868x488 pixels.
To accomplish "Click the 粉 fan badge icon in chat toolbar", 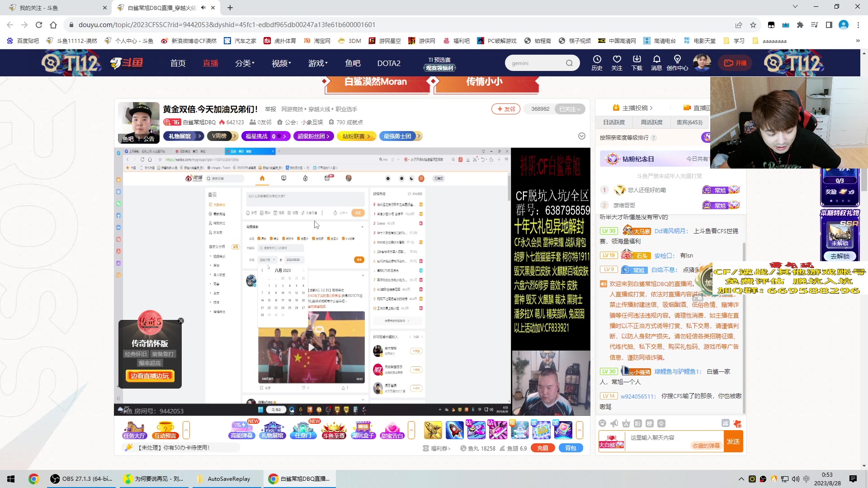I will point(637,423).
